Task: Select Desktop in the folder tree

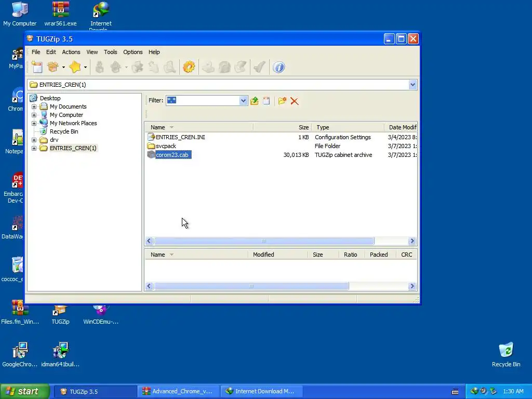Action: [x=50, y=98]
